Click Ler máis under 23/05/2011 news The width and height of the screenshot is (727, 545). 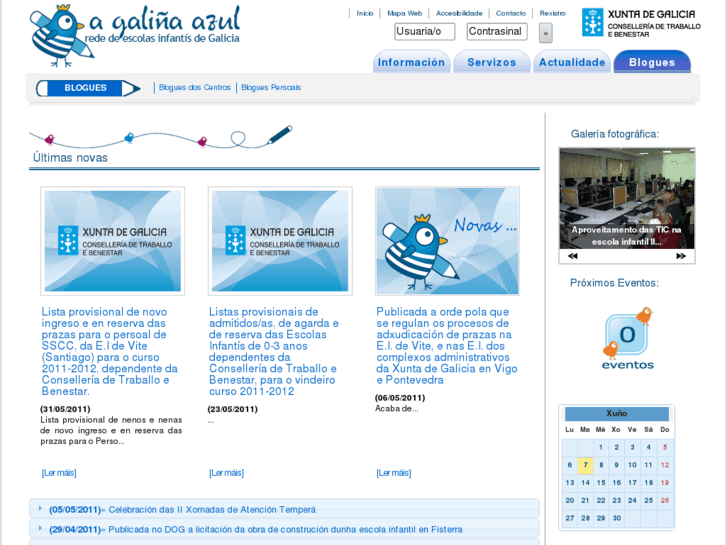[x=226, y=473]
